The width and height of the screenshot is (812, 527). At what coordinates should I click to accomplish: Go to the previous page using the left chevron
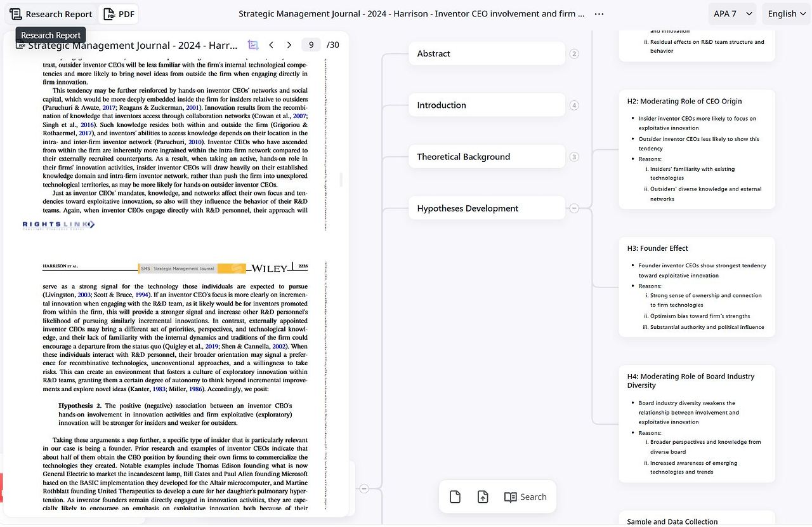(x=271, y=44)
